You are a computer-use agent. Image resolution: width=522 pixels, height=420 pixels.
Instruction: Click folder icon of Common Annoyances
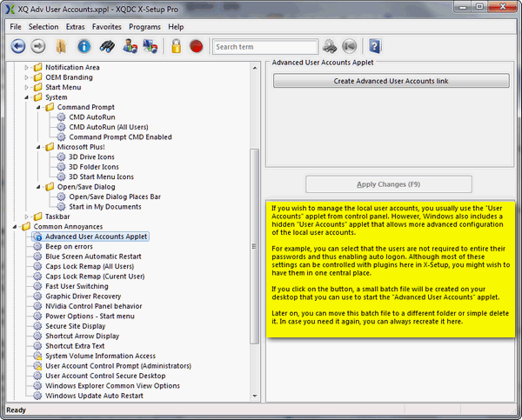point(26,227)
